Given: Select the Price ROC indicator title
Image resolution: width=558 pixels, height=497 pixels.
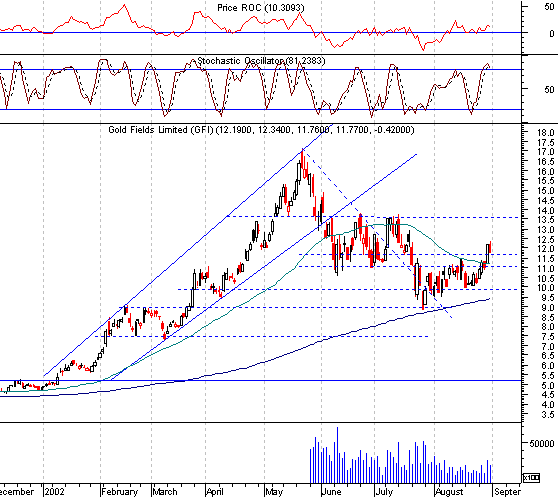Looking at the screenshot, I should coord(260,7).
